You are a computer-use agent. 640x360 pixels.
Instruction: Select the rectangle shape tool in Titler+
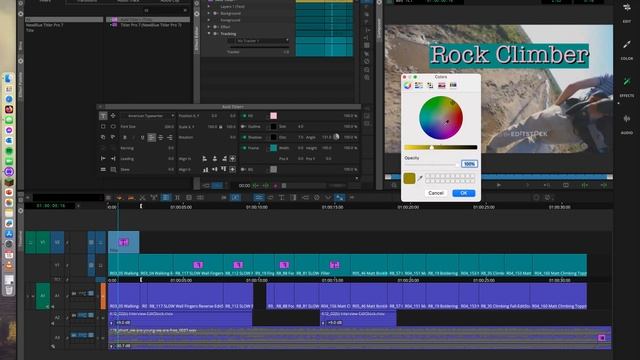(103, 127)
